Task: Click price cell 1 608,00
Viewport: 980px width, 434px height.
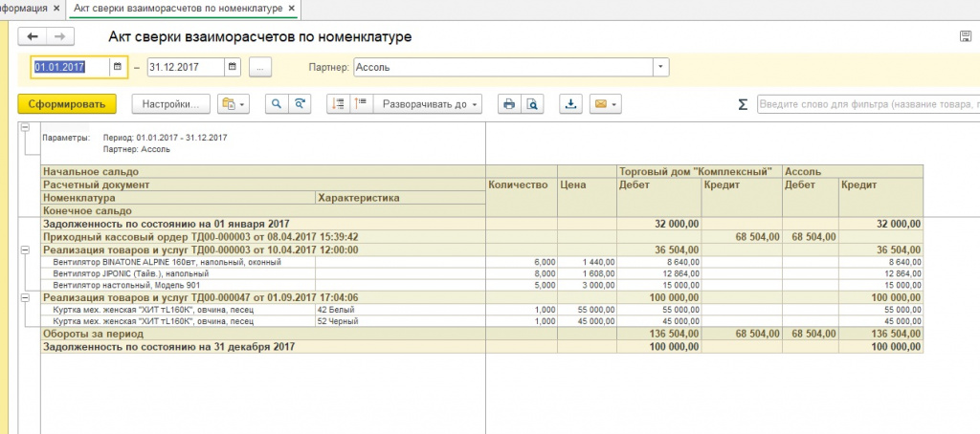Action: click(587, 273)
